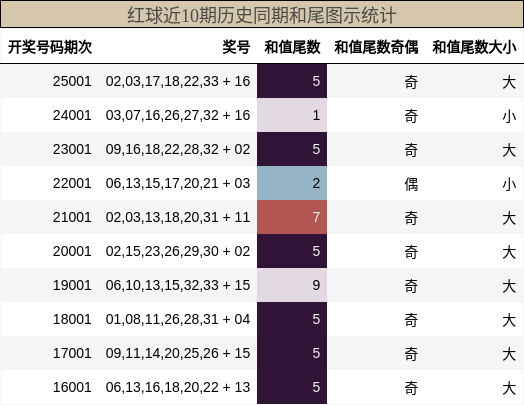Select numbers 06,10,13,15,32,33 + 15
This screenshot has width=524, height=405.
(178, 285)
